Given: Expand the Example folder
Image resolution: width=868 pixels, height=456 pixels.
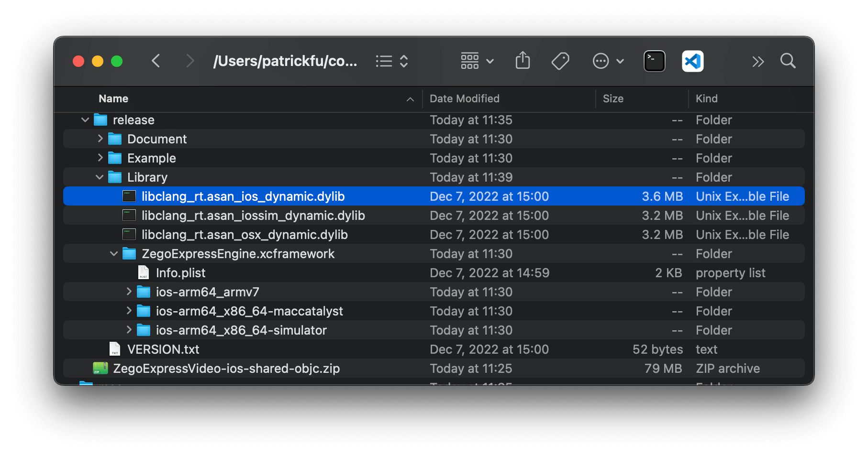Looking at the screenshot, I should pyautogui.click(x=100, y=158).
